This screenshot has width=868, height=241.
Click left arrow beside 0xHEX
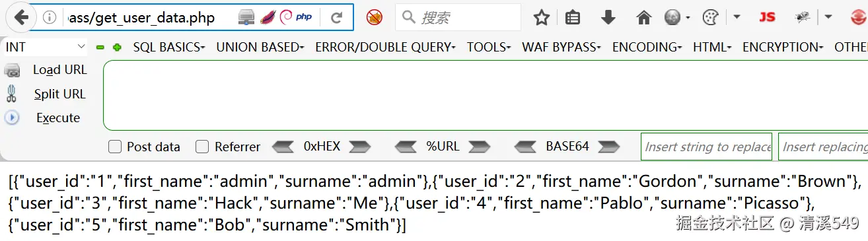(x=283, y=147)
